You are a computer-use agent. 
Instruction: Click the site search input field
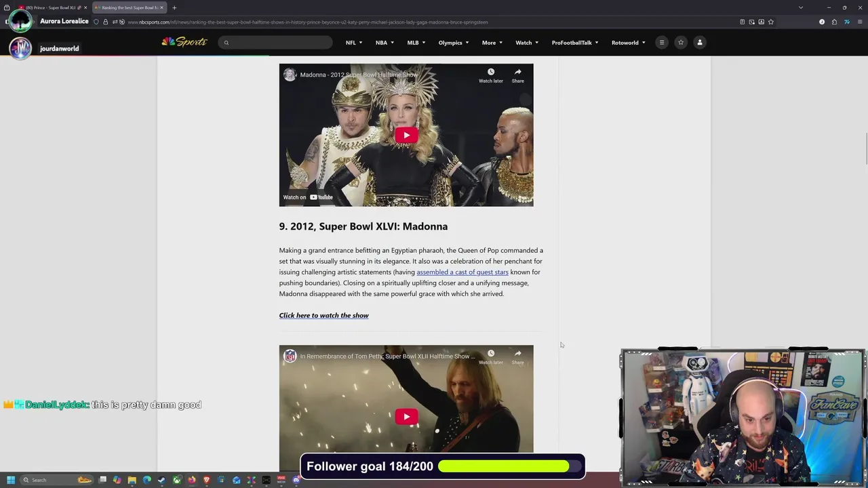[x=275, y=43]
